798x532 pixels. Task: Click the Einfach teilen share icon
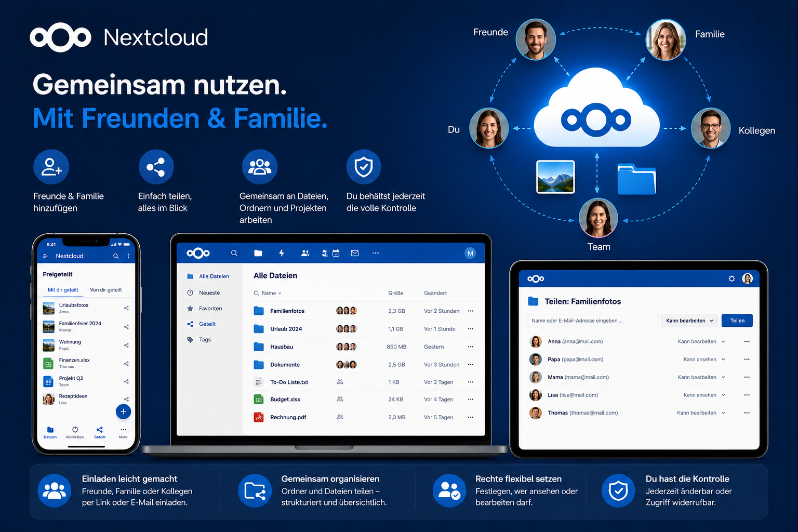[156, 167]
